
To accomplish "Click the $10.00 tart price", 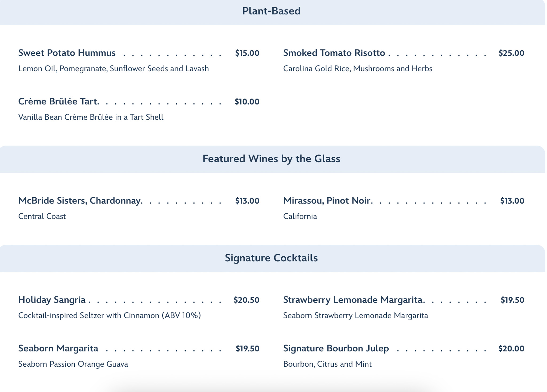I will click(x=247, y=102).
